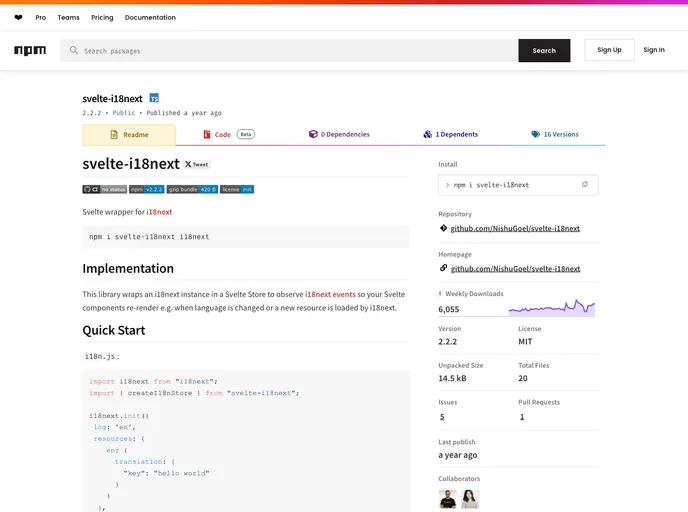Open the 0 Dependencies tab
688x512 pixels.
[x=339, y=134]
